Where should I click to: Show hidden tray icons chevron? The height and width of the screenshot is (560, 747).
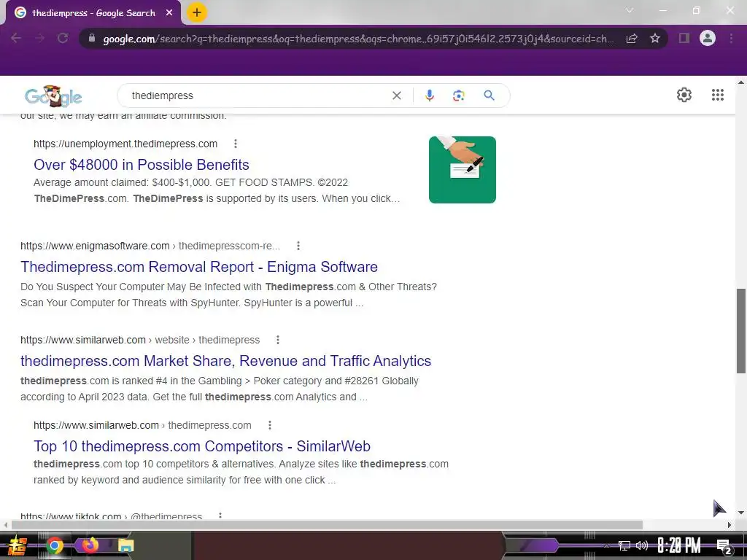[606, 545]
